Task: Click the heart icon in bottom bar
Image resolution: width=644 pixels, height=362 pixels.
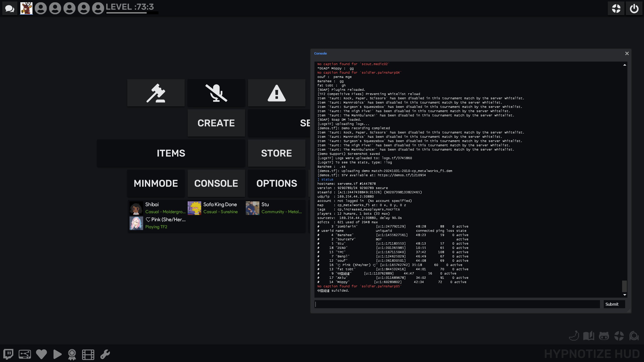Action: 41,354
